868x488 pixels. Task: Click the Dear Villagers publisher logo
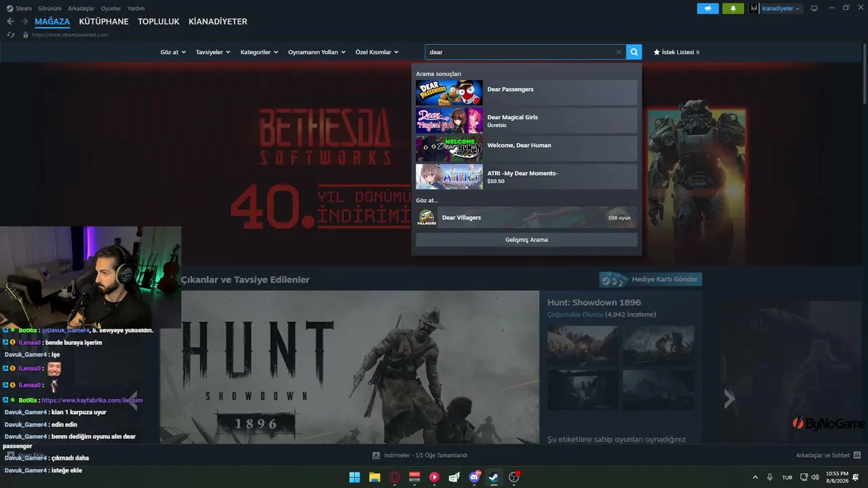(x=427, y=218)
